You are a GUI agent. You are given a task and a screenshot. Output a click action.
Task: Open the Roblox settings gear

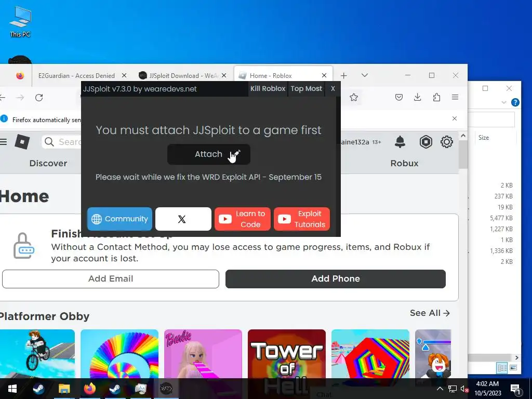click(447, 142)
